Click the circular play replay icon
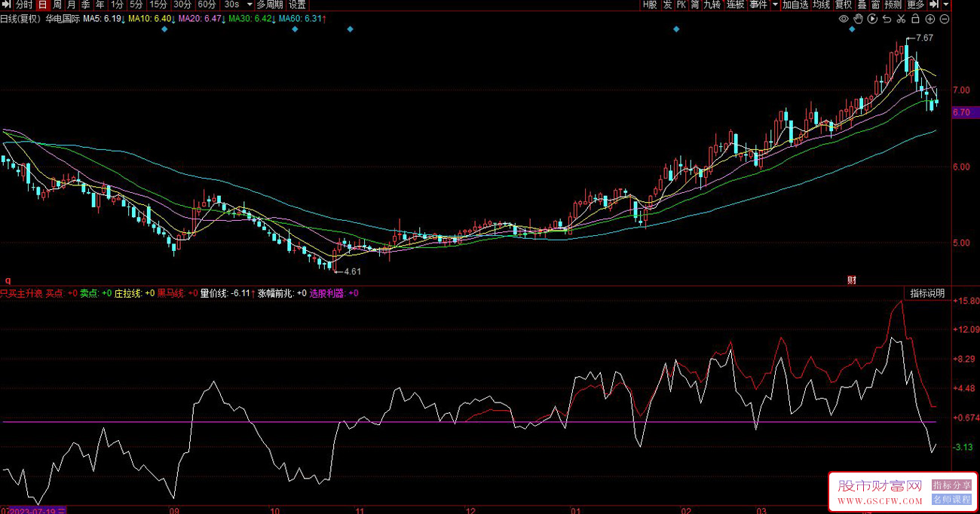Viewport: 980px width, 514px height. [872, 19]
